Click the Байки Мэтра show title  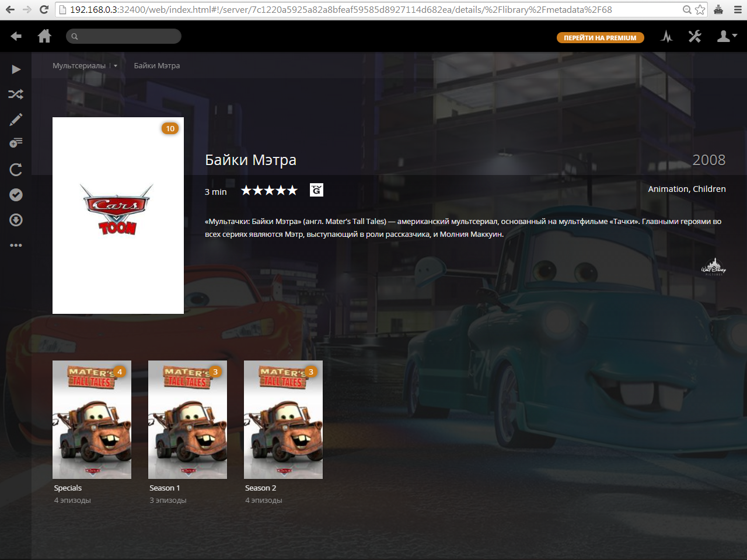tap(250, 160)
